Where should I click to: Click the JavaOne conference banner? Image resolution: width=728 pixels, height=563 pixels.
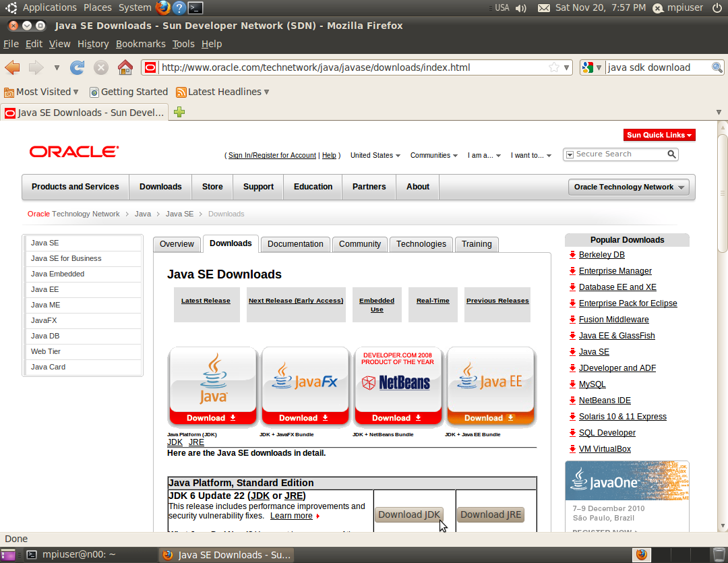tap(627, 481)
